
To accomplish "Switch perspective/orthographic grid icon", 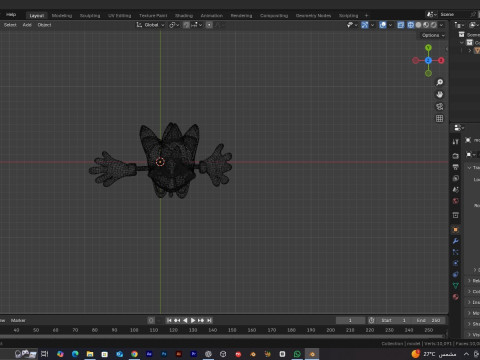I will [x=439, y=119].
